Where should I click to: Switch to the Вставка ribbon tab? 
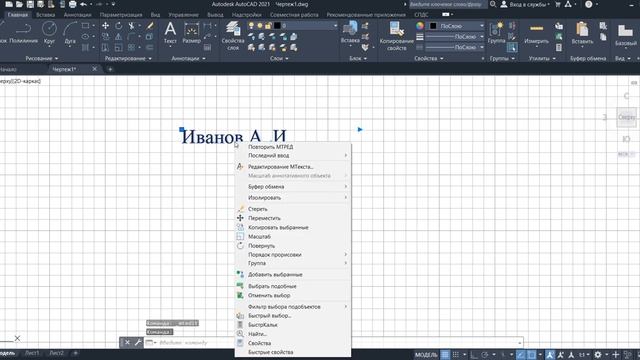click(x=45, y=15)
